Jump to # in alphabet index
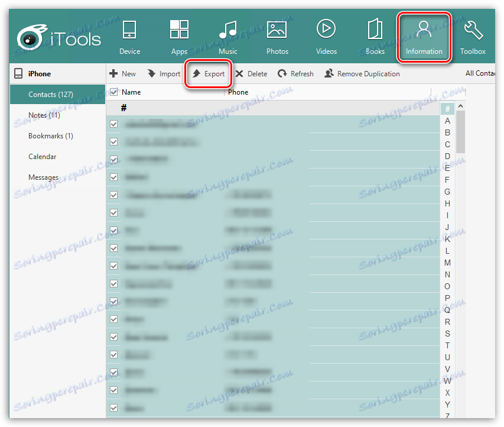This screenshot has width=504, height=427. (x=447, y=109)
